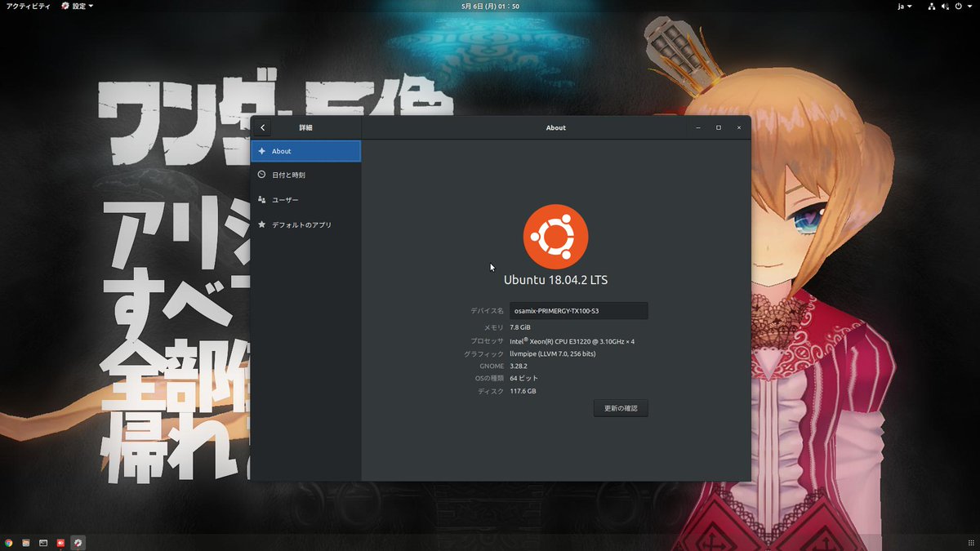980x551 pixels.
Task: Maximize the About window
Action: click(719, 128)
